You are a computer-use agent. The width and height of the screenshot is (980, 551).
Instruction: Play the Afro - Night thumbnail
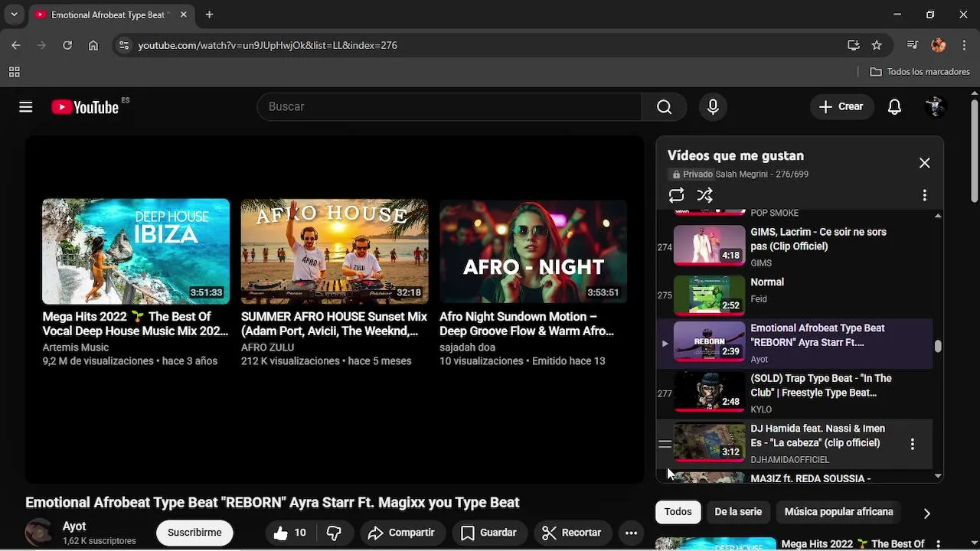tap(533, 251)
